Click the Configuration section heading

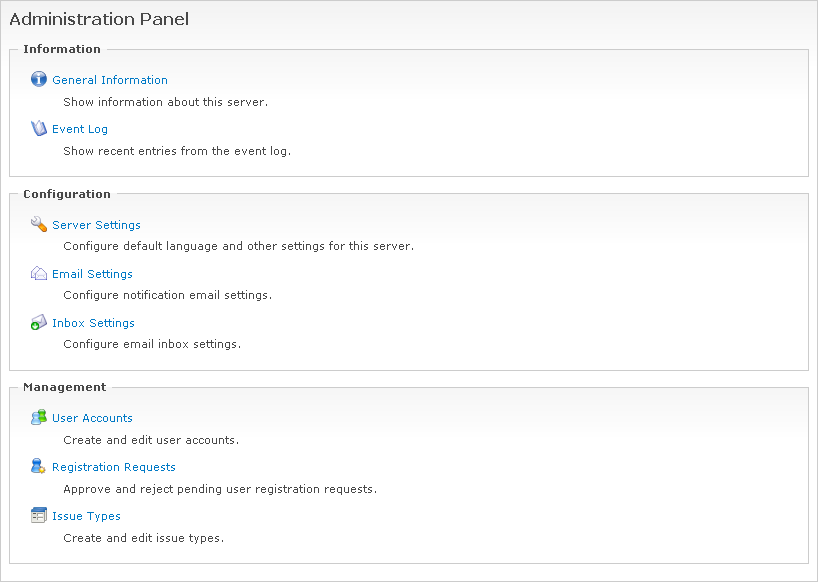[67, 194]
